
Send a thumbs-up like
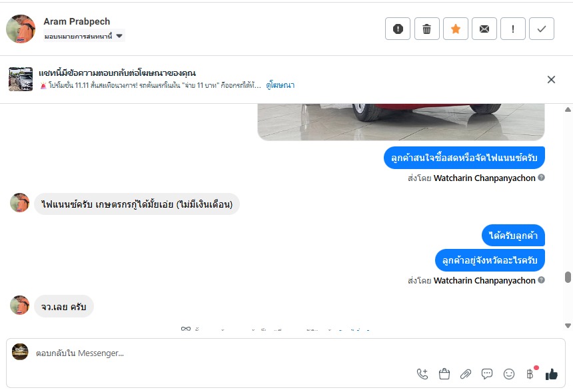click(551, 374)
